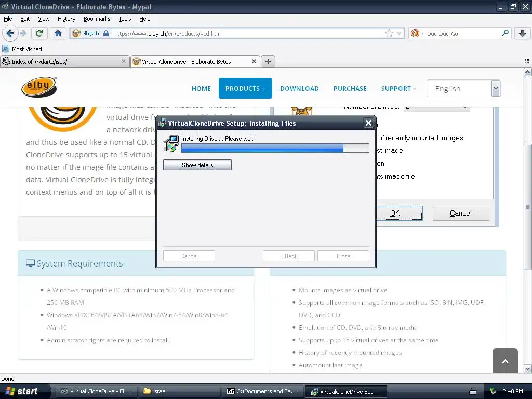
Task: Open the Most Visited bookmarks folder
Action: pyautogui.click(x=22, y=49)
